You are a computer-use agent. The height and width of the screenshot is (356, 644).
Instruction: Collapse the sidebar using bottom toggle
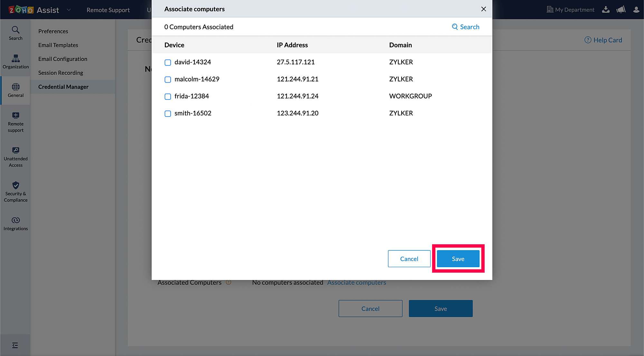coord(15,345)
